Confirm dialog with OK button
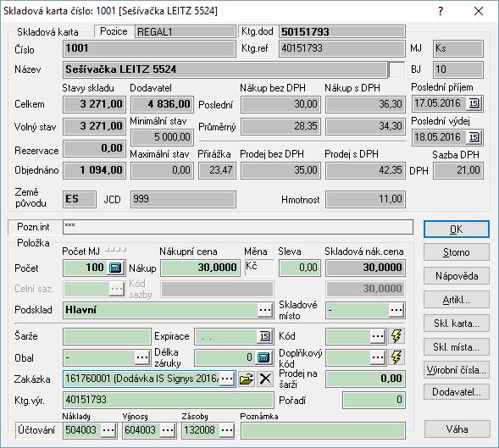 457,230
